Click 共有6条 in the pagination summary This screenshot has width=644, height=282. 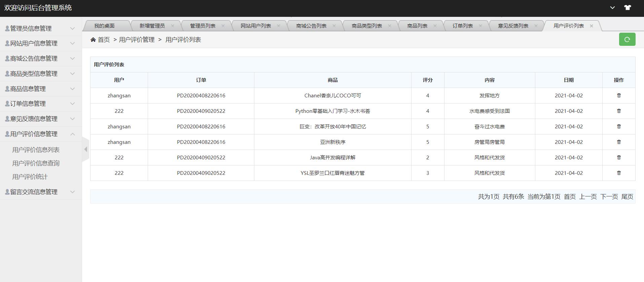pyautogui.click(x=513, y=196)
